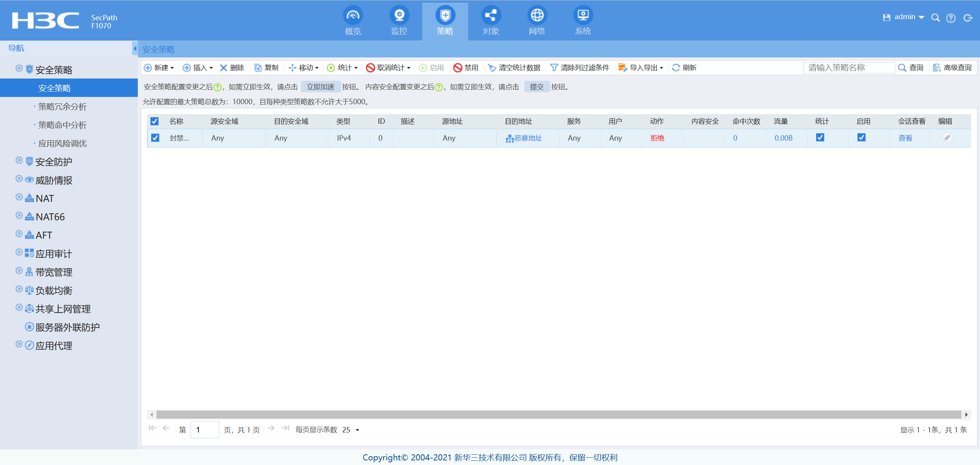Click the 查看 session view link
The width and height of the screenshot is (980, 465).
pyautogui.click(x=905, y=138)
